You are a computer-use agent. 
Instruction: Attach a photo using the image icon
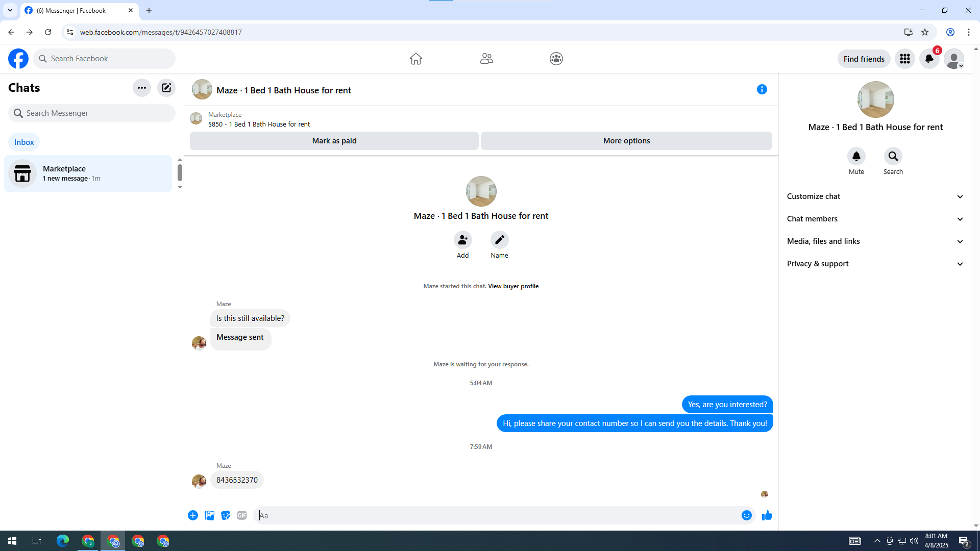coord(209,516)
